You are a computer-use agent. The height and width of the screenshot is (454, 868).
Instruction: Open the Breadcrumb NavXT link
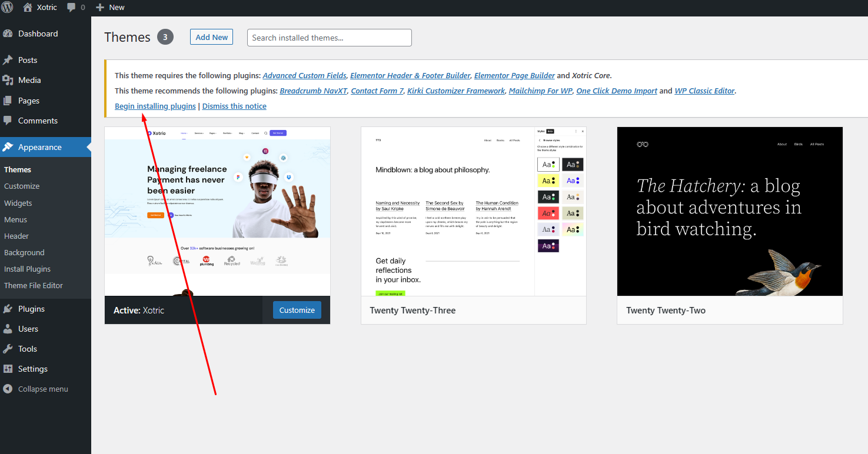click(314, 91)
